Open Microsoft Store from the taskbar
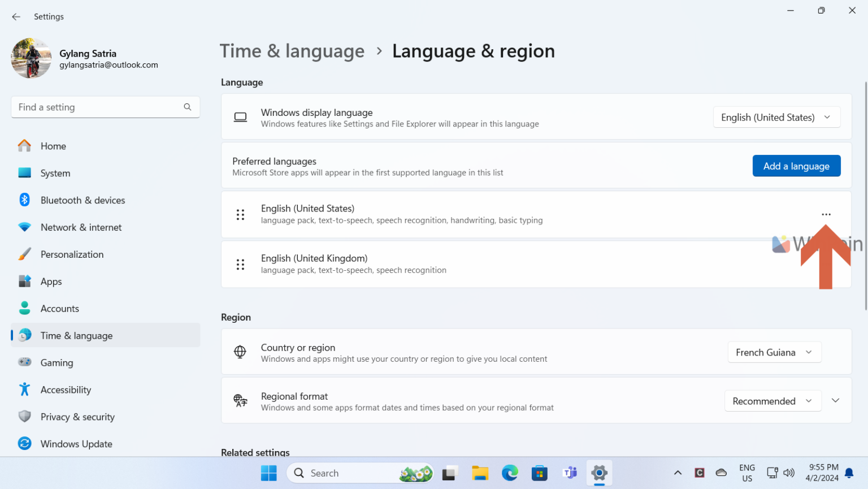Image resolution: width=868 pixels, height=489 pixels. 539,473
